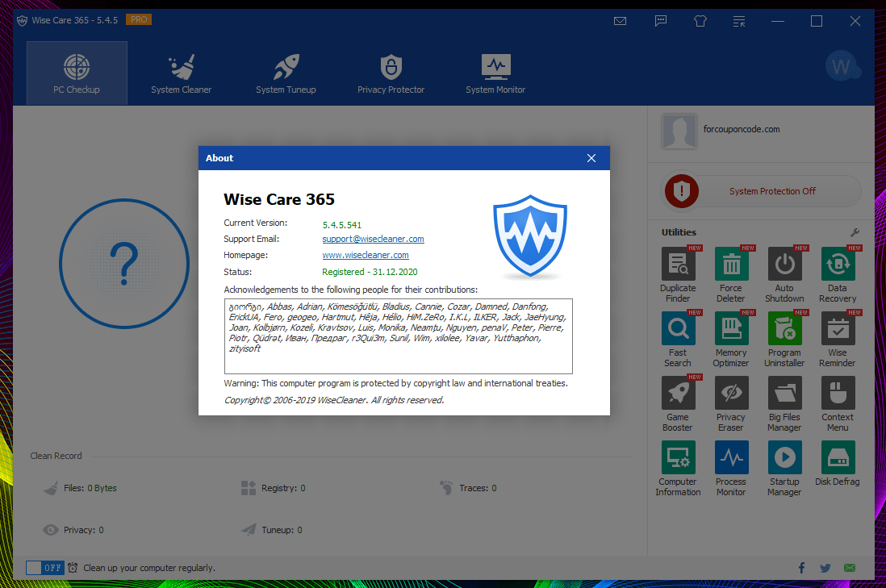Viewport: 886px width, 588px height.
Task: Click the green email icon in footer
Action: point(849,568)
